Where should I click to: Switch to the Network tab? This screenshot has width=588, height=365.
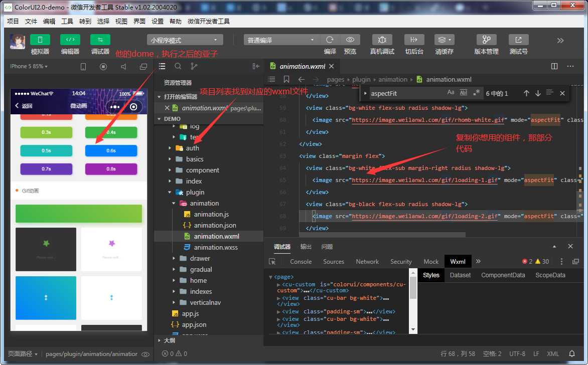367,262
